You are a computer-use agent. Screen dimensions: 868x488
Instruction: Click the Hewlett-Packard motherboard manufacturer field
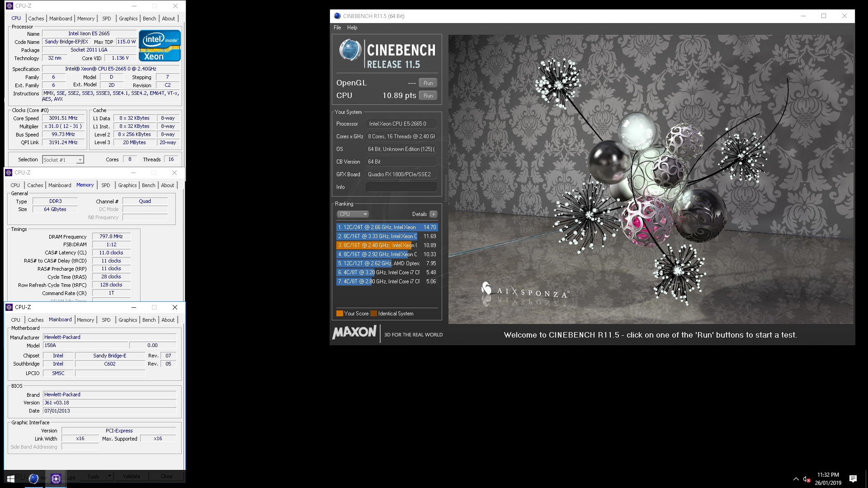109,337
